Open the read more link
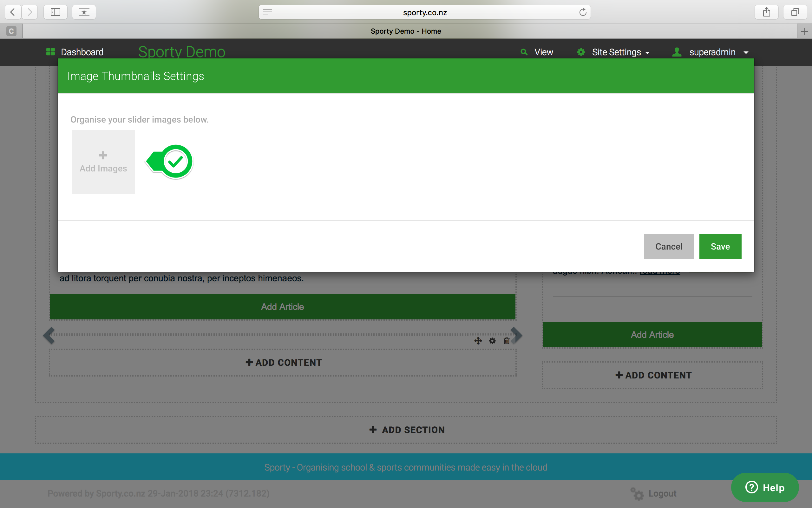The width and height of the screenshot is (812, 508). click(660, 273)
